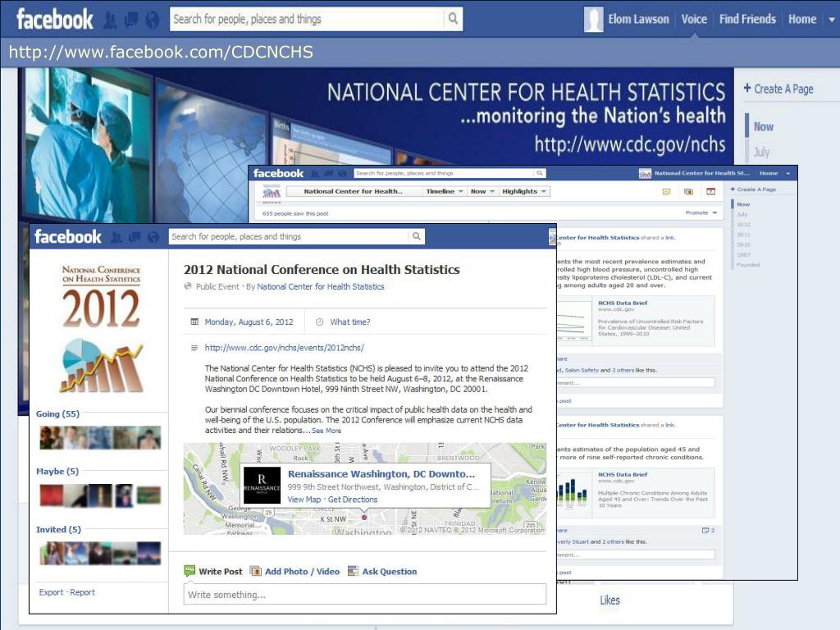Image resolution: width=840 pixels, height=630 pixels.
Task: Open account arrow in middle Facebook window
Action: point(788,174)
